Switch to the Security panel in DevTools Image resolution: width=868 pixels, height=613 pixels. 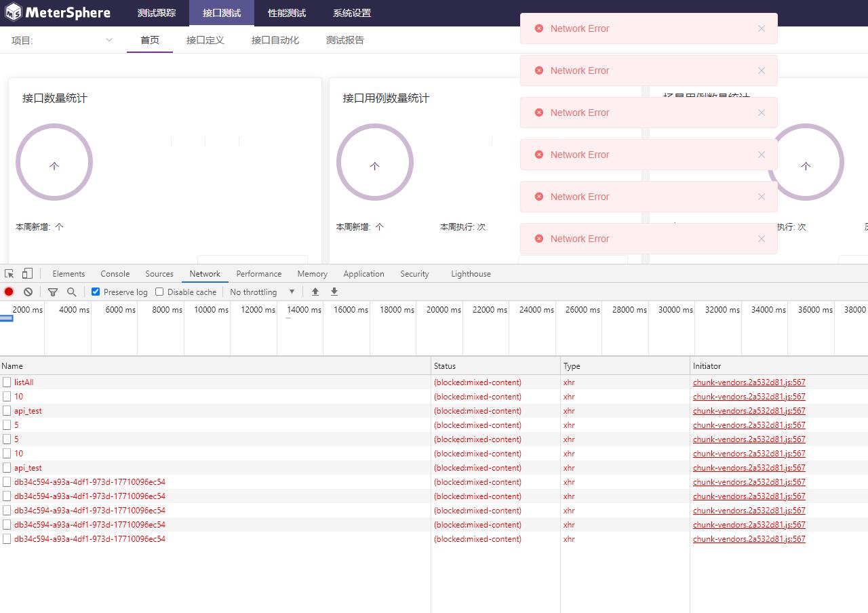coord(414,274)
